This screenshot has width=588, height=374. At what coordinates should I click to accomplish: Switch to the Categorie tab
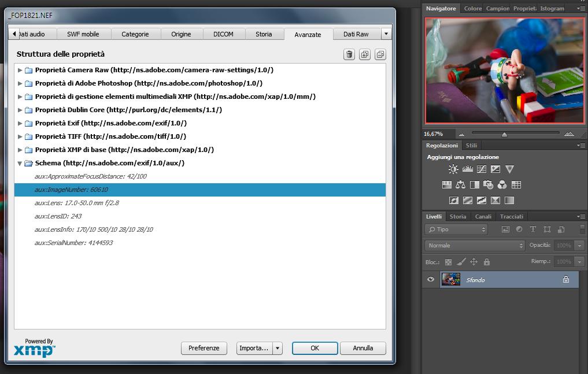coord(135,34)
